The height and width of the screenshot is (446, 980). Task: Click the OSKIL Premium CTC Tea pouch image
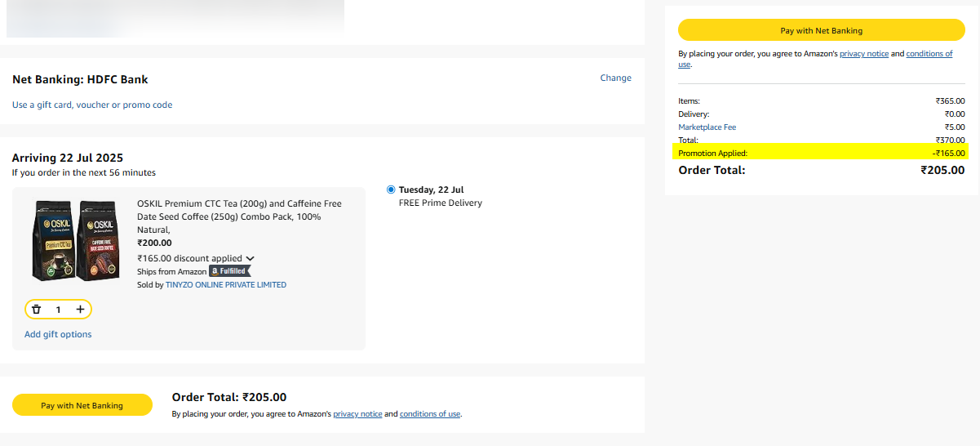click(53, 239)
